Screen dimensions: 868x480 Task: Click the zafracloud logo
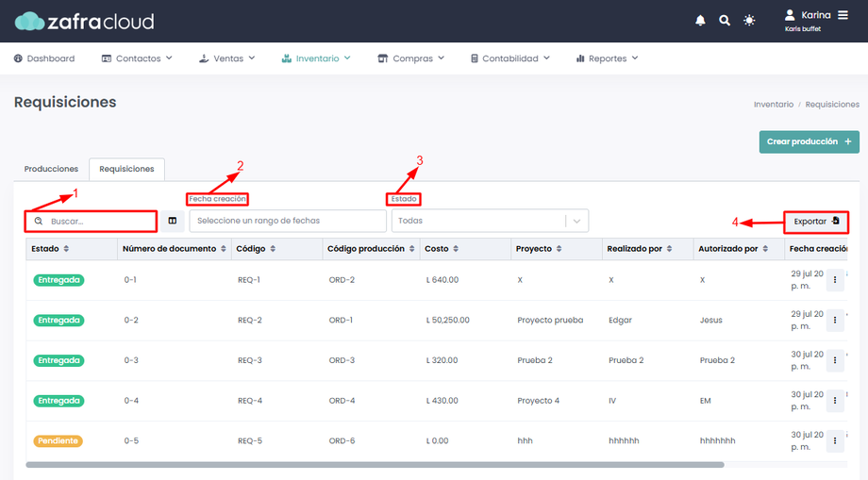(x=84, y=21)
